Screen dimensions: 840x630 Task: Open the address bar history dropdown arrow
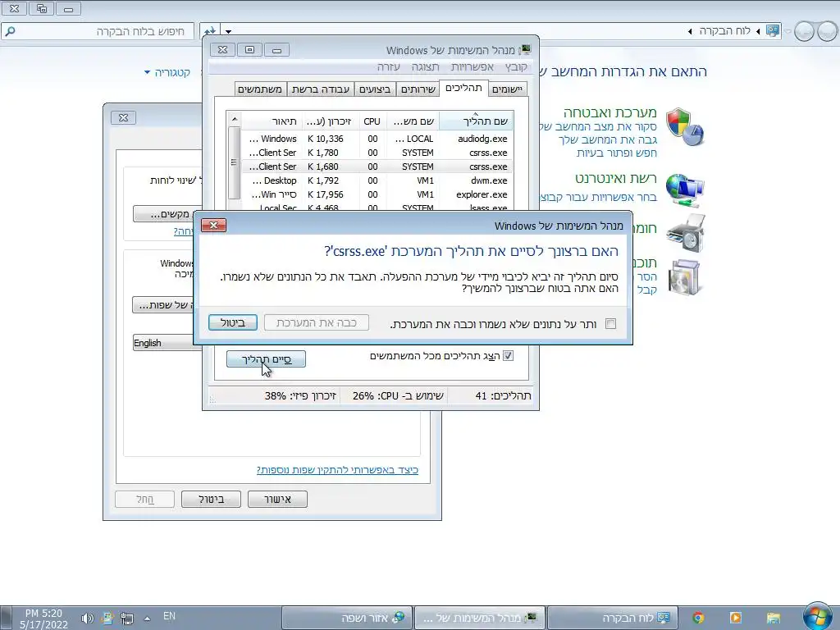228,31
